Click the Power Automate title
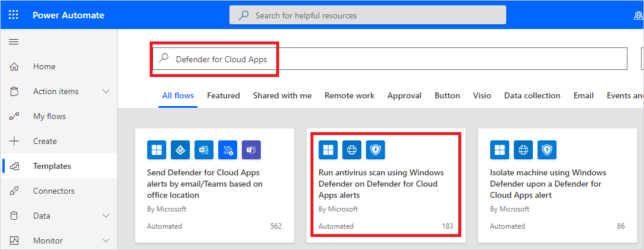This screenshot has width=644, height=250. pyautogui.click(x=69, y=15)
